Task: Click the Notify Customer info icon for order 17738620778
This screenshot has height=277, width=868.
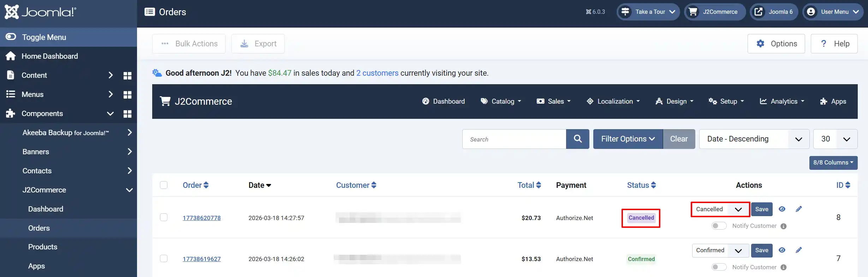Action: (x=784, y=226)
